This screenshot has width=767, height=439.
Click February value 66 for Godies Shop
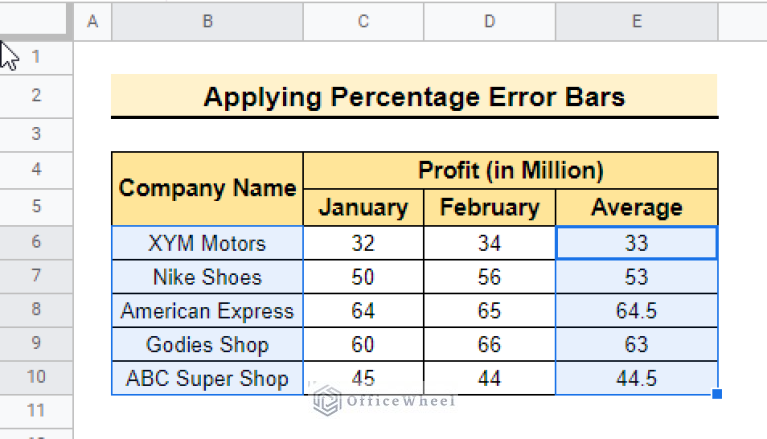[489, 344]
